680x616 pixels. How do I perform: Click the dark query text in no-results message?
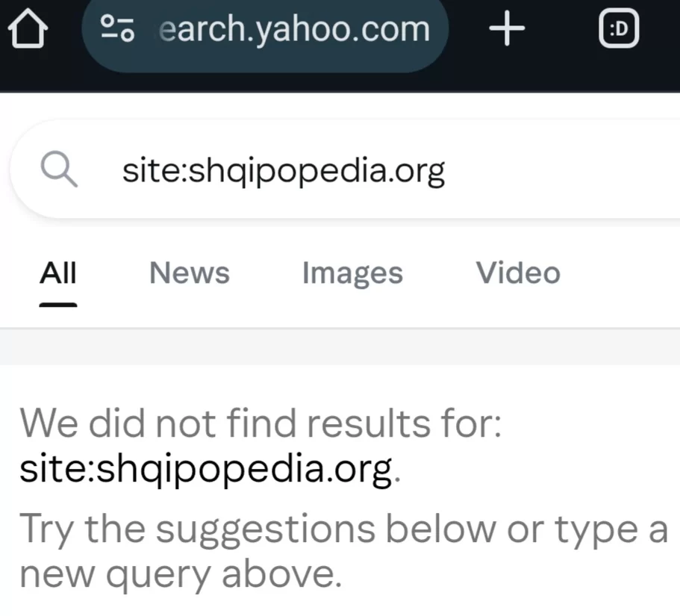tap(205, 470)
